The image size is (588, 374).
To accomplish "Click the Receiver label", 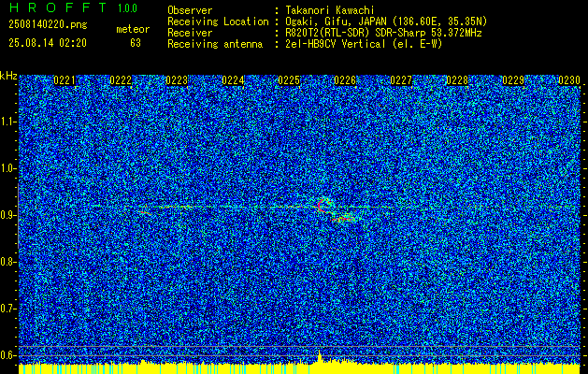I will tap(190, 33).
